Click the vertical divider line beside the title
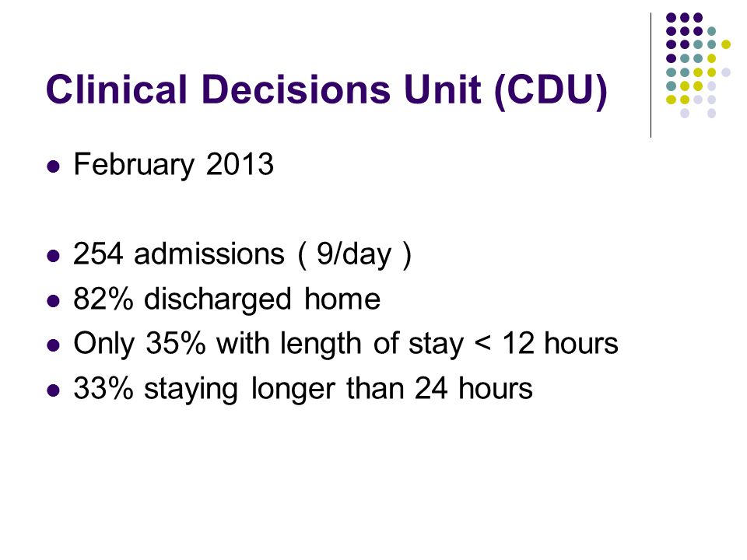Image resolution: width=747 pixels, height=560 pixels. 651,75
